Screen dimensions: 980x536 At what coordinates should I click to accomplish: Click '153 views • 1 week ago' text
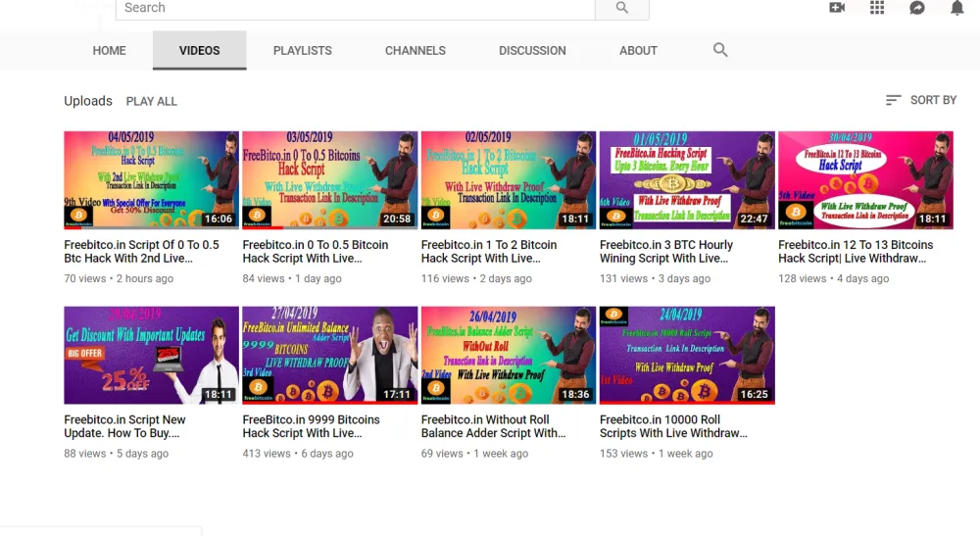pyautogui.click(x=657, y=454)
